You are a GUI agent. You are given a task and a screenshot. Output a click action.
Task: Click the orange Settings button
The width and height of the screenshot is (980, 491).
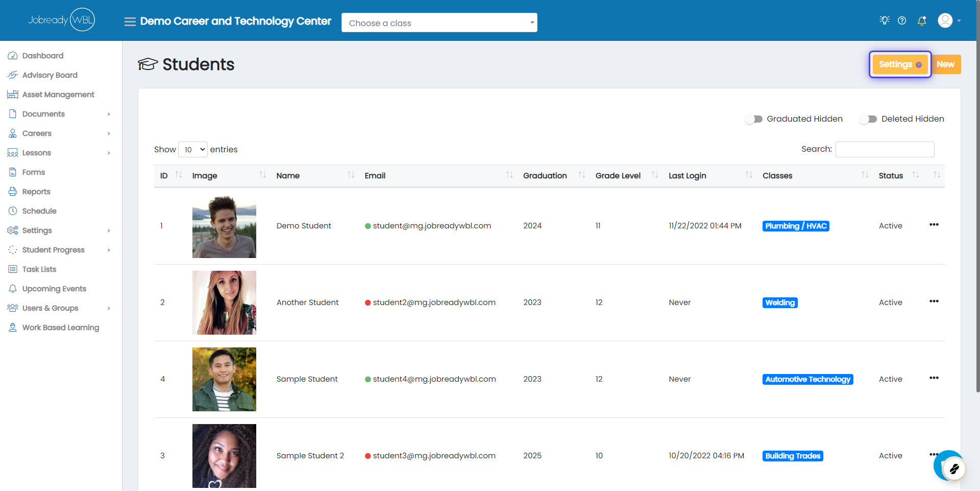(900, 64)
